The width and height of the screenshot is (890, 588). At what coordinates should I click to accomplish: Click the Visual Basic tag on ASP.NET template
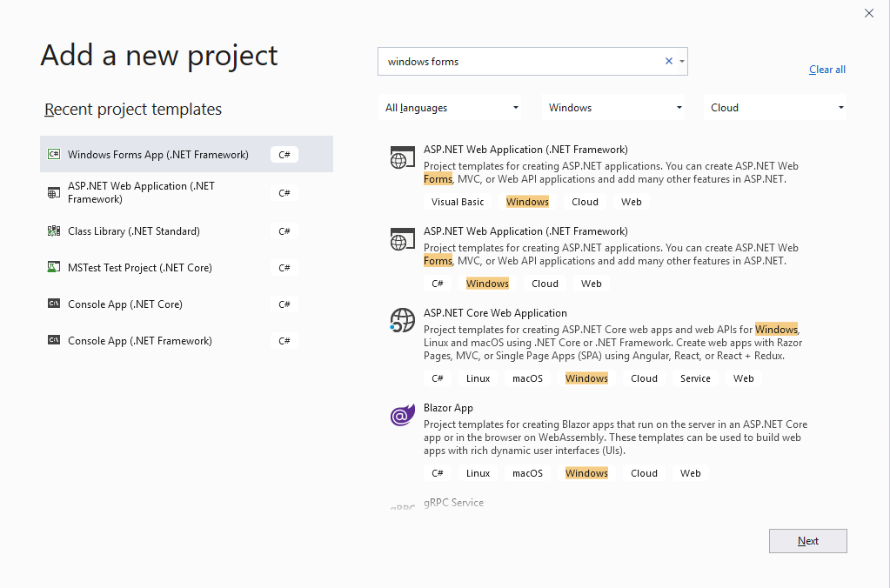coord(457,201)
